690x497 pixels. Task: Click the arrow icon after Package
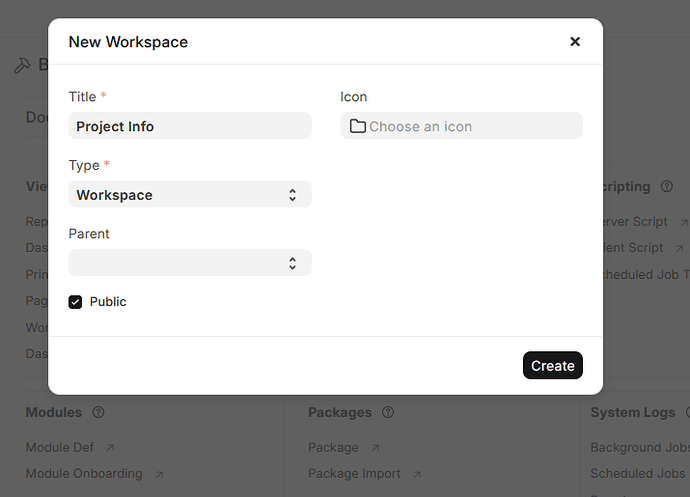375,448
